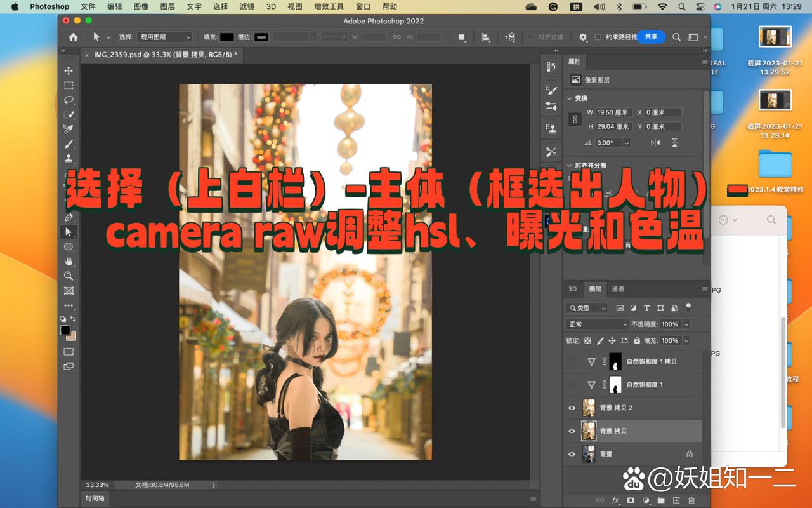Hide the 背景 拷贝 2 layer

pyautogui.click(x=572, y=407)
